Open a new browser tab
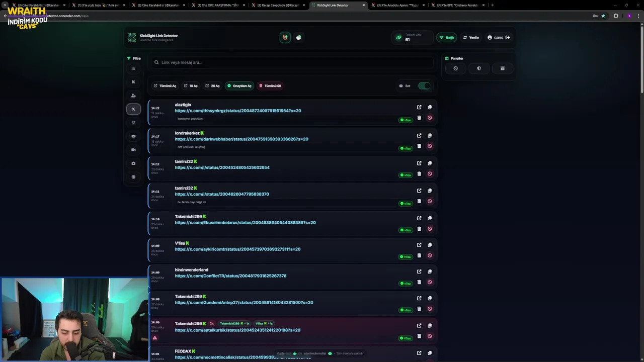This screenshot has height=362, width=644. [x=492, y=5]
